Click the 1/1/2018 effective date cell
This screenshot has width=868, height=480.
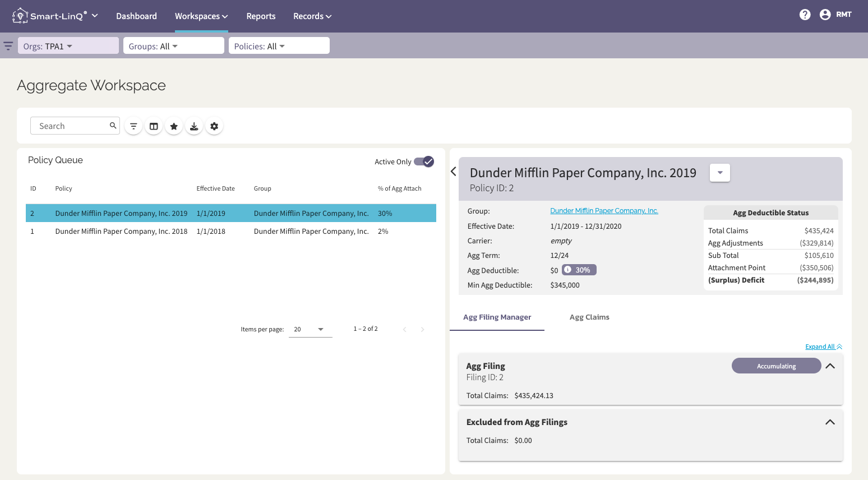point(211,231)
